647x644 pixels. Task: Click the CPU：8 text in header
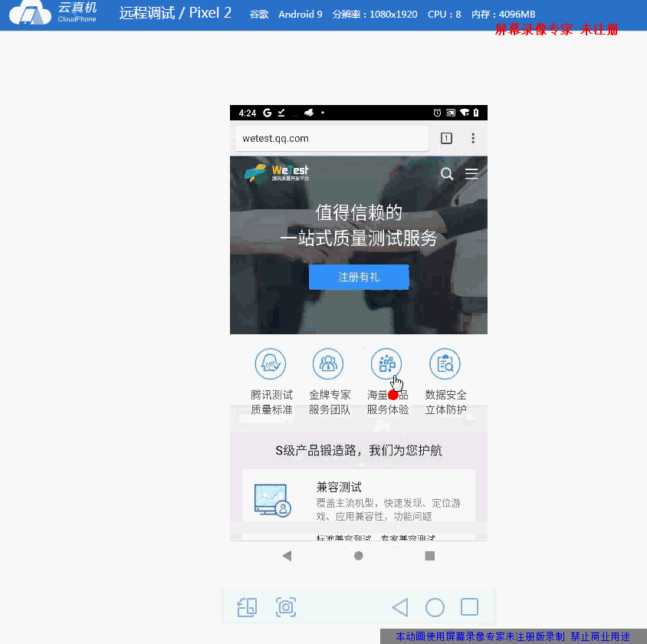445,15
